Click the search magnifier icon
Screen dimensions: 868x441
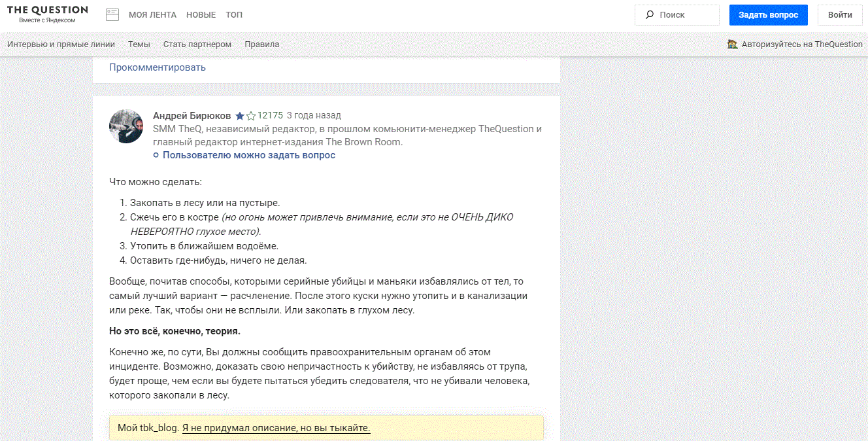pos(650,14)
